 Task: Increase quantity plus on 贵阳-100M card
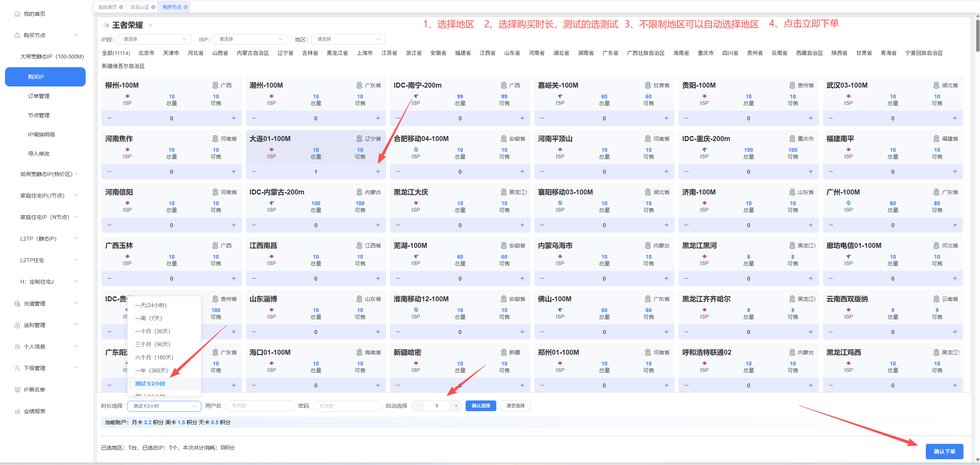pyautogui.click(x=811, y=118)
